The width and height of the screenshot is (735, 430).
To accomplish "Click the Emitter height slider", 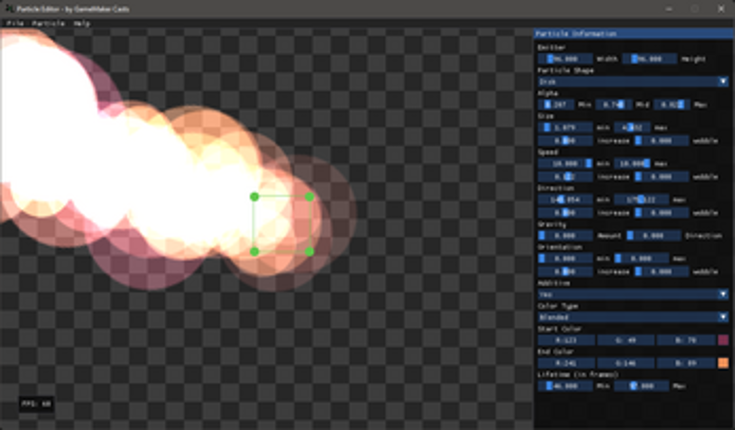I will tap(650, 59).
